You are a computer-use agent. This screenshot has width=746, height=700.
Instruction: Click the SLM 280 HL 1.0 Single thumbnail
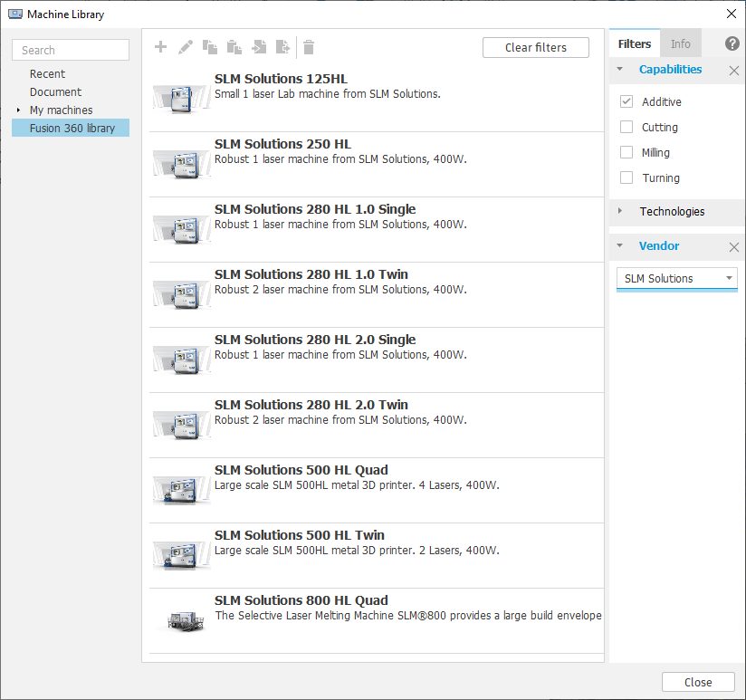click(182, 229)
